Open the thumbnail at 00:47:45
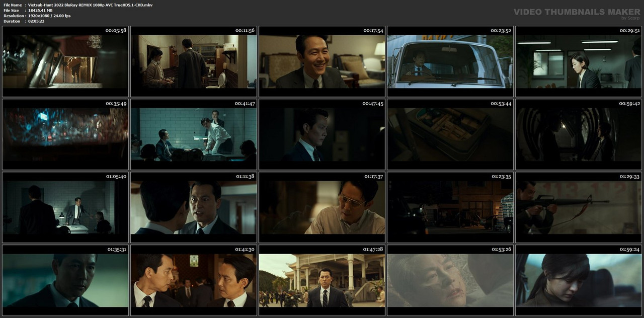 coord(322,134)
